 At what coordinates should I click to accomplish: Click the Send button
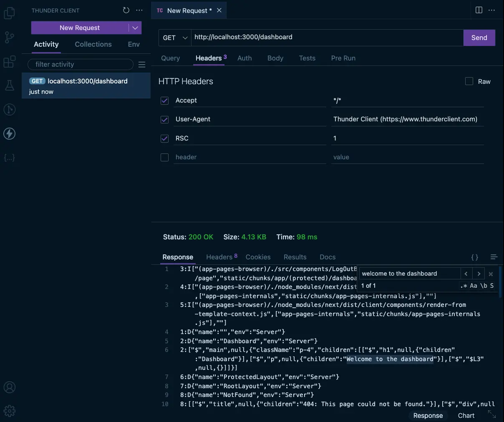(479, 38)
